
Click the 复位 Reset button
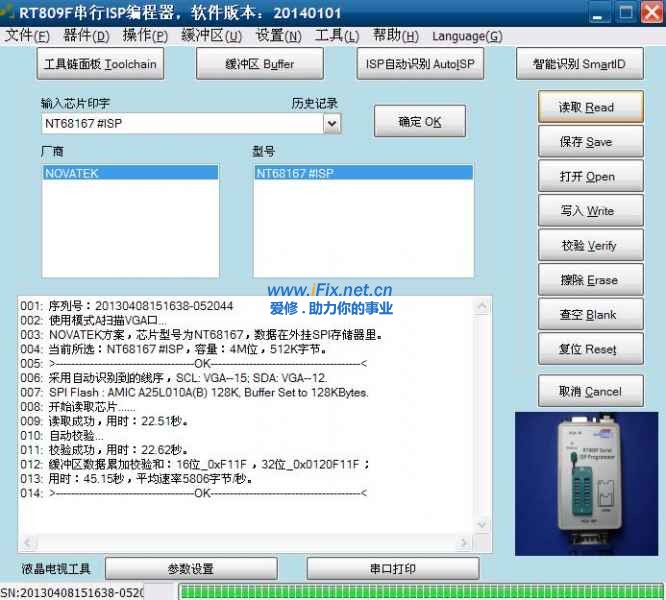click(590, 349)
